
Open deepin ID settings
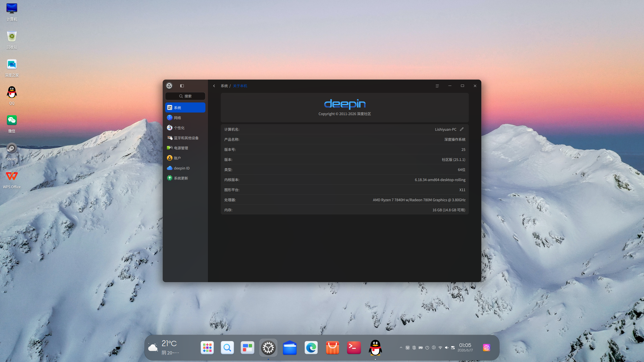(x=185, y=168)
